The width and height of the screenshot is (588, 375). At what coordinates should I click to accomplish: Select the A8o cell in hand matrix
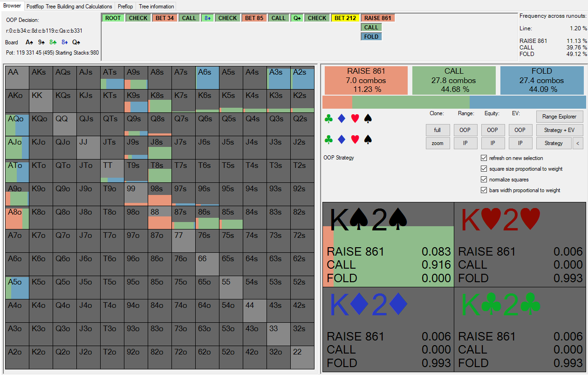tap(17, 217)
